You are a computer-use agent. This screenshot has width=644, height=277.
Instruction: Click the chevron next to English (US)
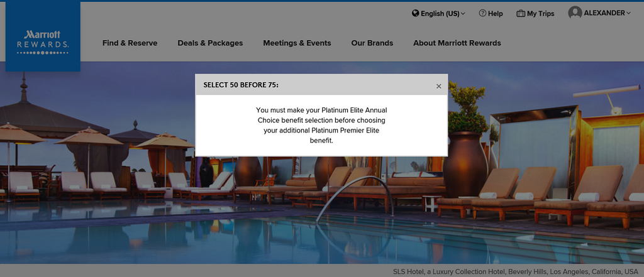(463, 13)
